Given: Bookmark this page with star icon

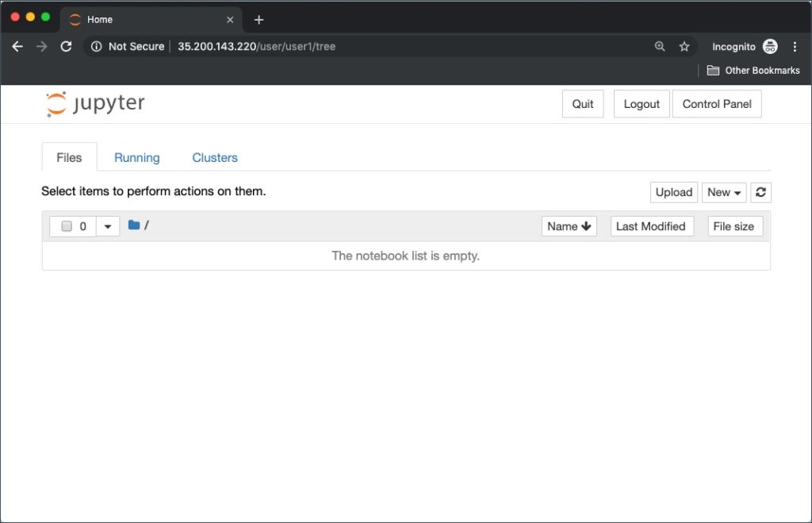Looking at the screenshot, I should (x=684, y=47).
